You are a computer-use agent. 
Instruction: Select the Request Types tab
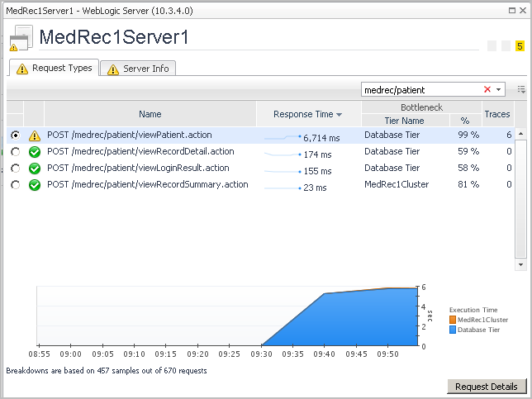(x=54, y=68)
